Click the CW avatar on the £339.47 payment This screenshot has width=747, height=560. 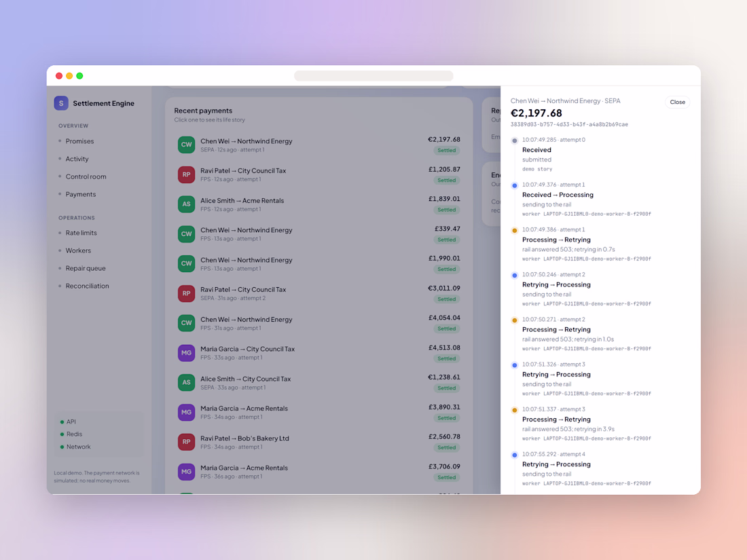186,234
